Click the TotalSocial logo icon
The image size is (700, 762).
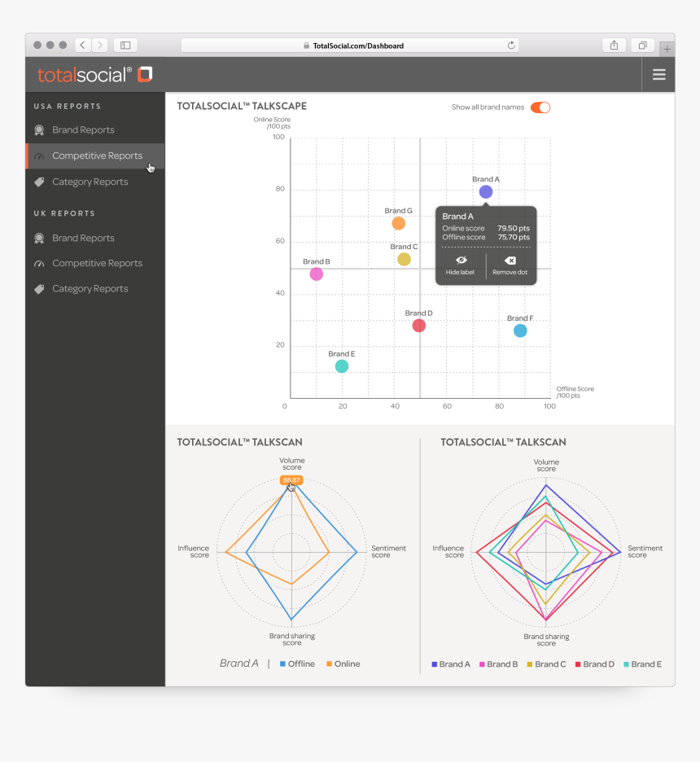tap(143, 73)
